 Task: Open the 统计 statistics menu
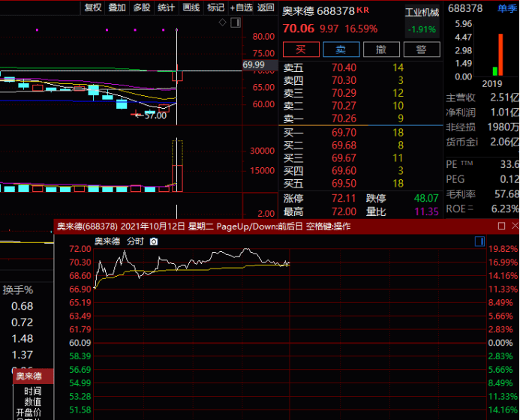(x=166, y=7)
